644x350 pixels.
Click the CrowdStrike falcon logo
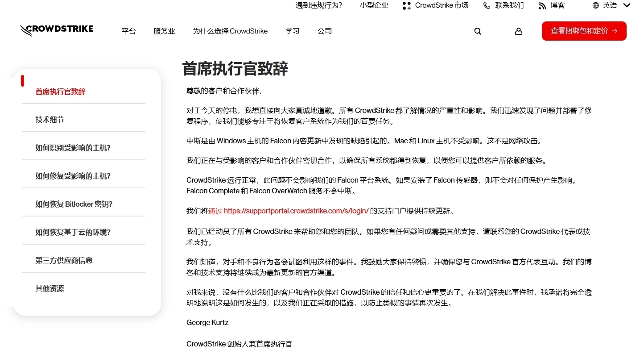[x=57, y=30]
